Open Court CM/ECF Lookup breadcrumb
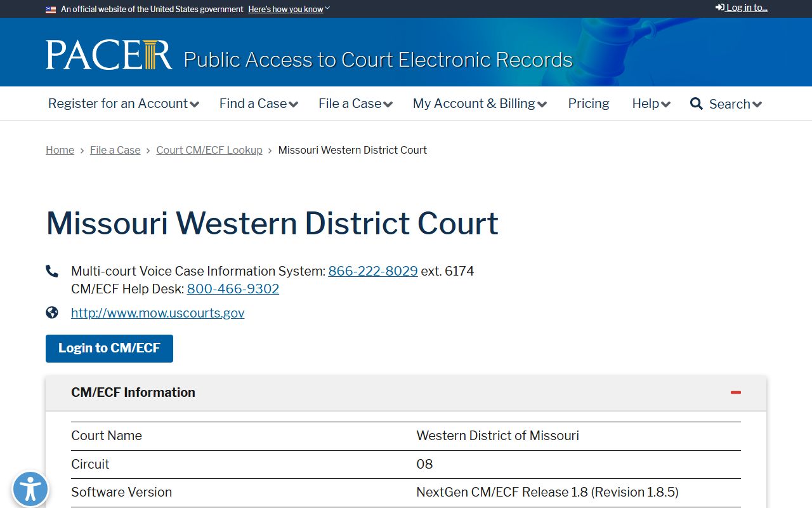 tap(209, 150)
